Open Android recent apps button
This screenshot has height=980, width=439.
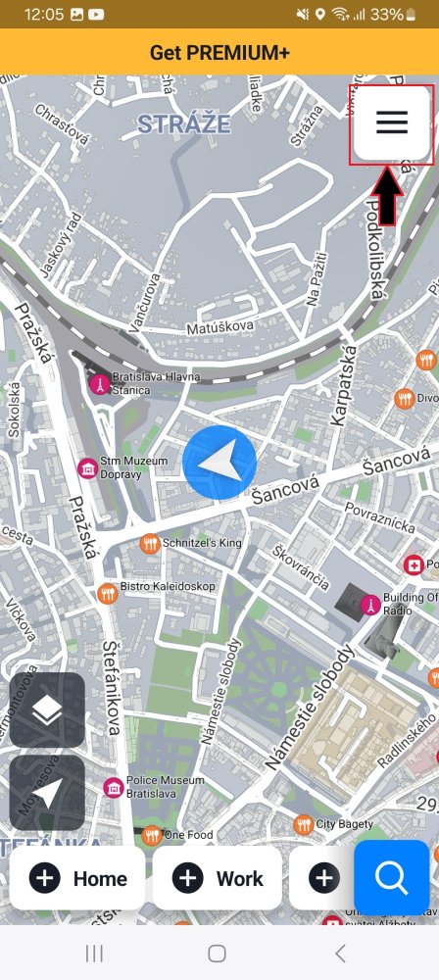tap(94, 954)
